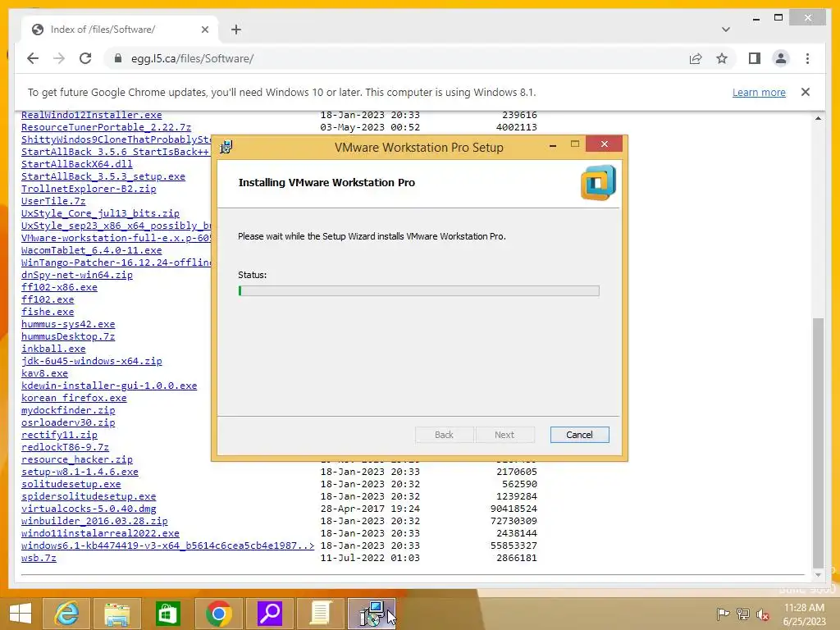Open the Windows Start button

pyautogui.click(x=20, y=614)
